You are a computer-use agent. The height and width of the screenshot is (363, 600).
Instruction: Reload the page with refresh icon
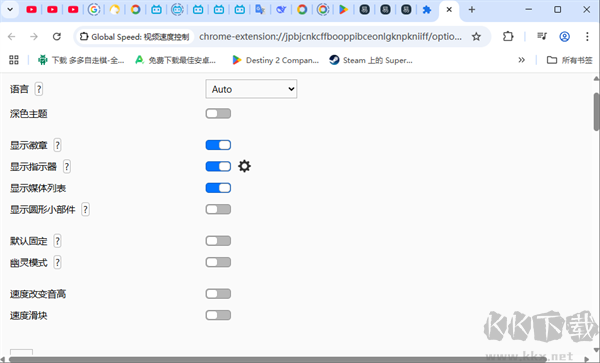pyautogui.click(x=57, y=36)
